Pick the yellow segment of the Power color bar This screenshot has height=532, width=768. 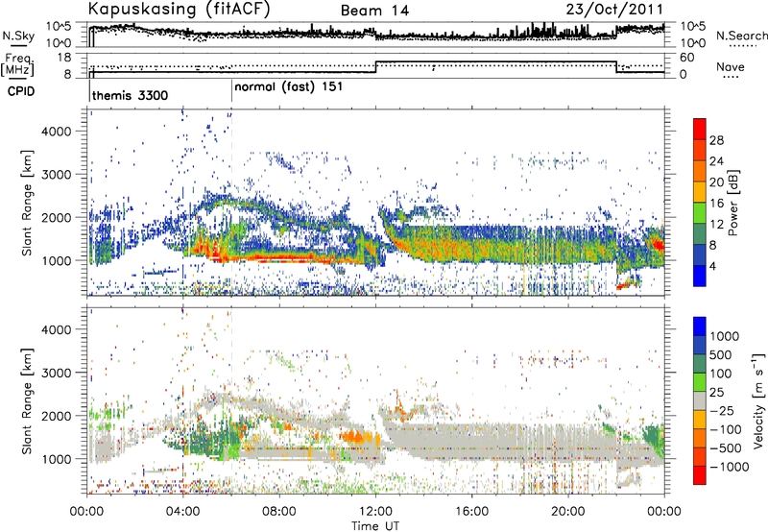700,192
